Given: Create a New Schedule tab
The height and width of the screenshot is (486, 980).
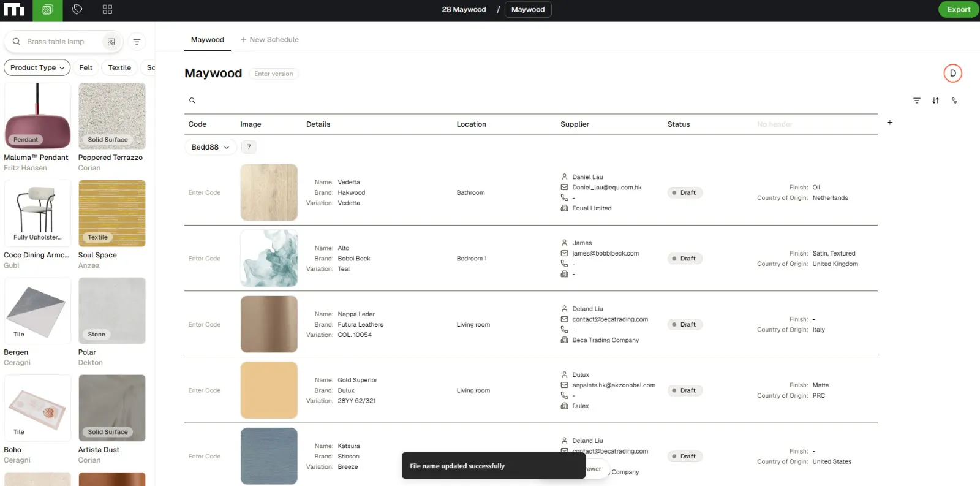Looking at the screenshot, I should pyautogui.click(x=269, y=40).
